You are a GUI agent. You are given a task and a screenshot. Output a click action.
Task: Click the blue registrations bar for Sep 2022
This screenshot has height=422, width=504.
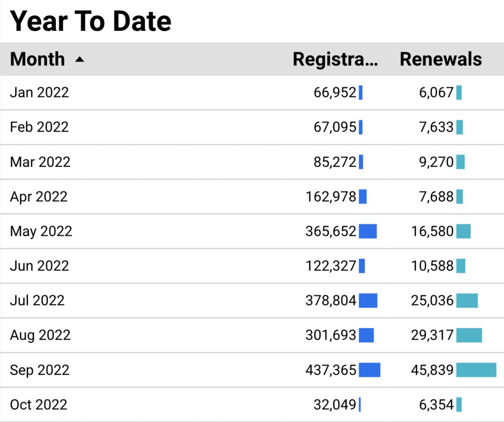click(x=370, y=370)
